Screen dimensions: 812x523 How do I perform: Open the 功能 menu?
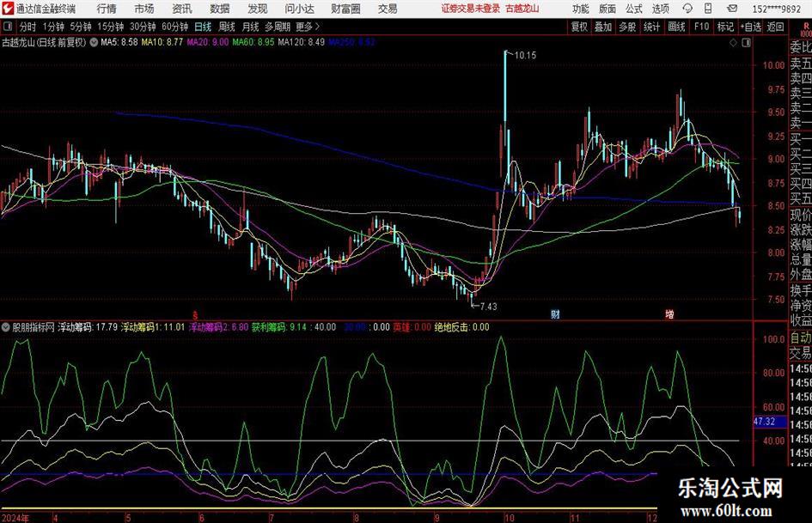coord(581,9)
